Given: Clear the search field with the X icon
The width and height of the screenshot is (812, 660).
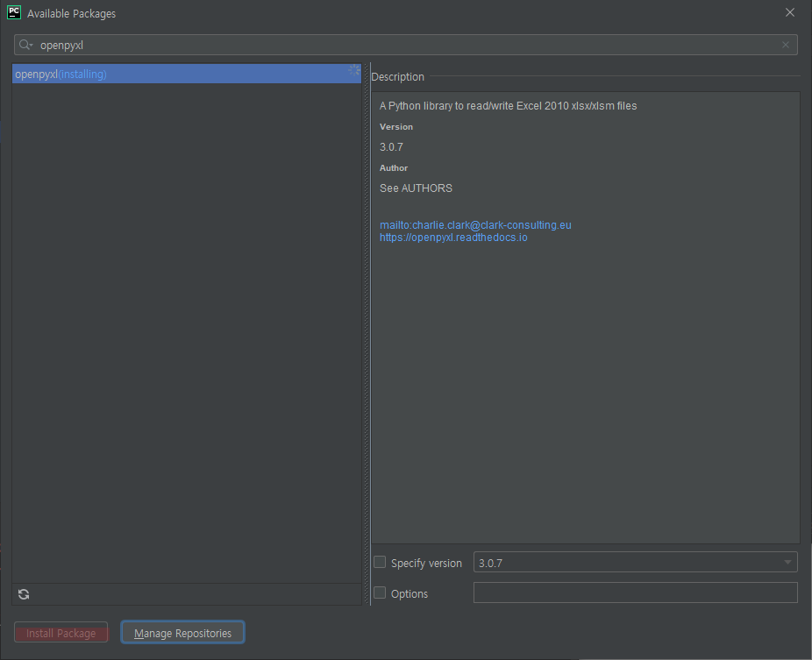Looking at the screenshot, I should [785, 45].
